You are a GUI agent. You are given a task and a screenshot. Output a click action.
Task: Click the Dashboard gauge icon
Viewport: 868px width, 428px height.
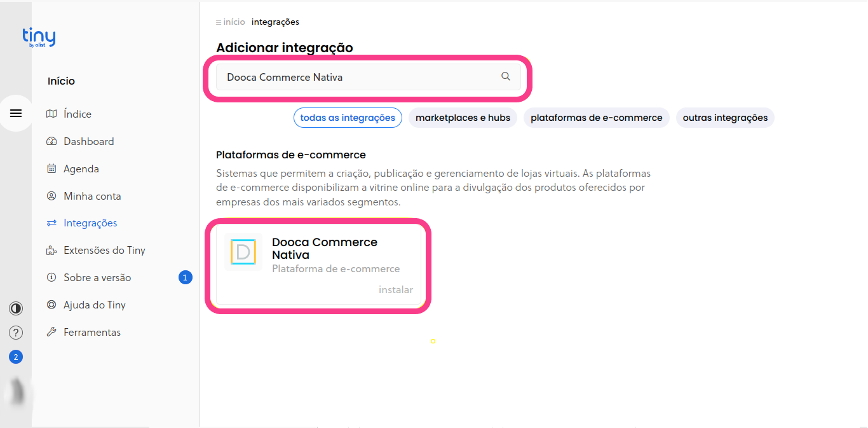(51, 141)
